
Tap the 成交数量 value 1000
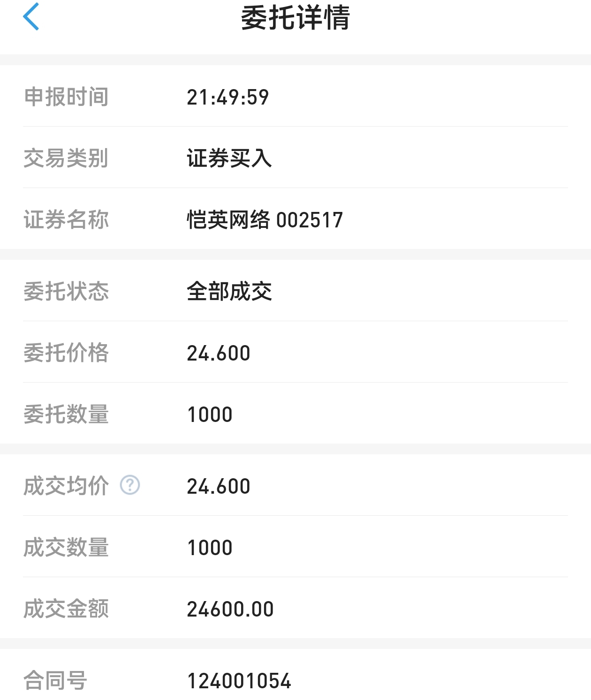(210, 548)
